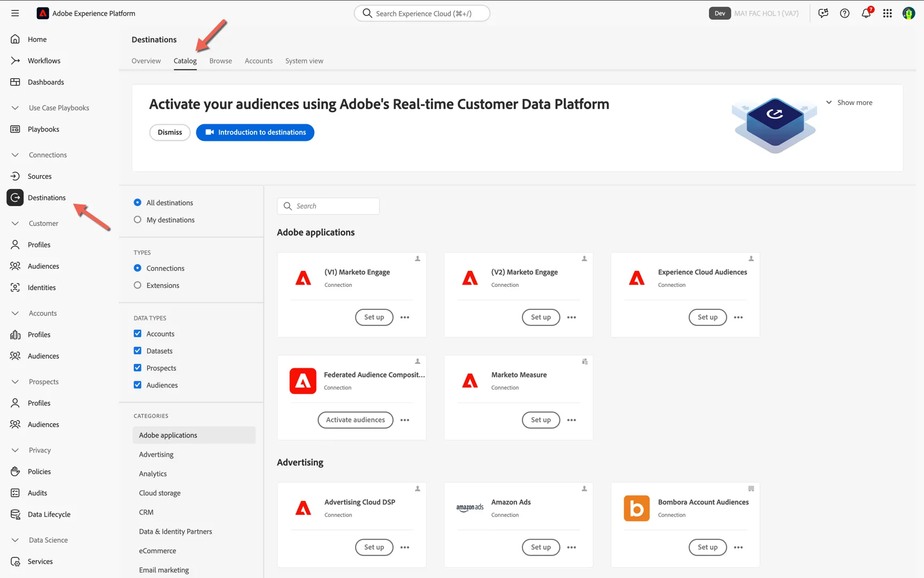Activate audiences for Federated Audience Composition

[356, 420]
